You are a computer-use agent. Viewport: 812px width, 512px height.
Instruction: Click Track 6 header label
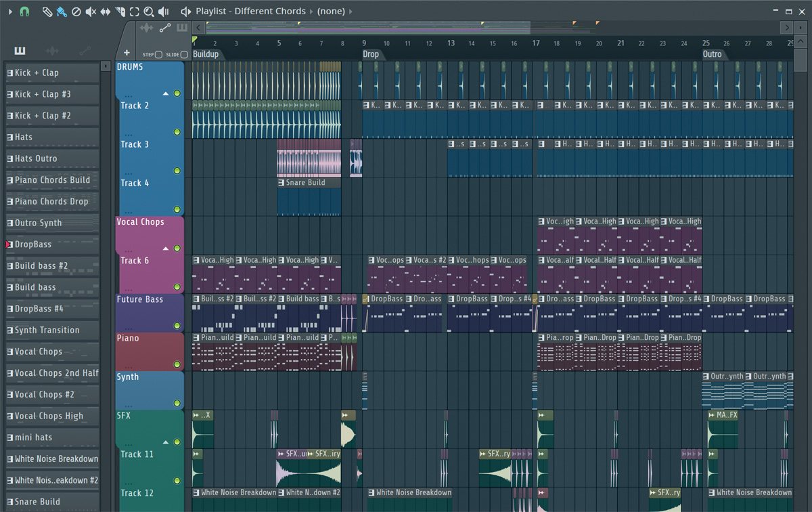(135, 261)
